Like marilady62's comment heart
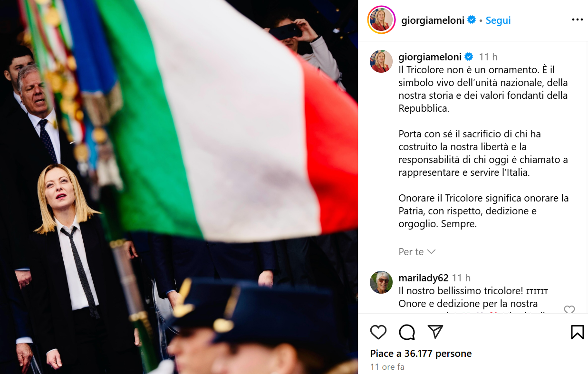Viewport: 588px width, 374px height. coord(569,310)
